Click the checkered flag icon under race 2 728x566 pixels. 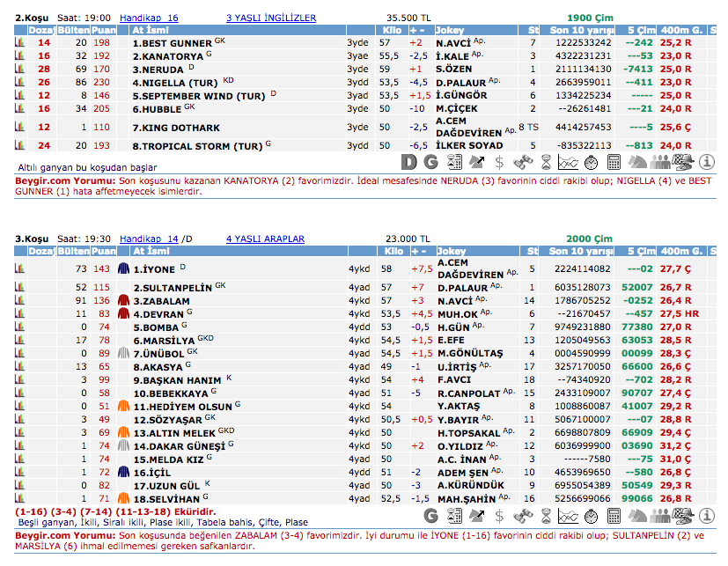683,162
